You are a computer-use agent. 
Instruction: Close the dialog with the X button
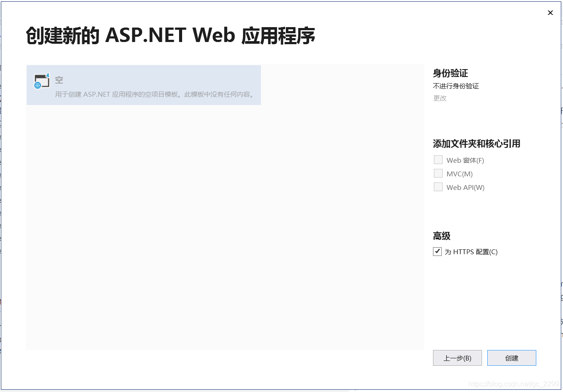[x=550, y=13]
